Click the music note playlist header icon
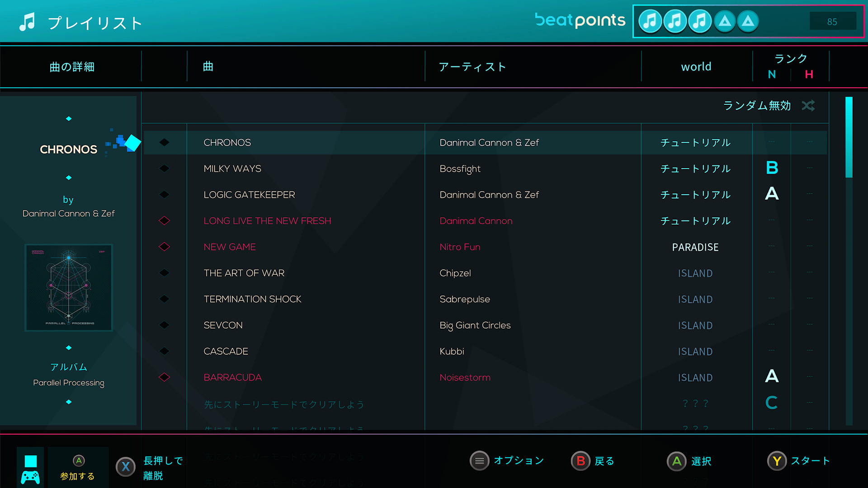Viewport: 868px width, 488px height. tap(27, 22)
